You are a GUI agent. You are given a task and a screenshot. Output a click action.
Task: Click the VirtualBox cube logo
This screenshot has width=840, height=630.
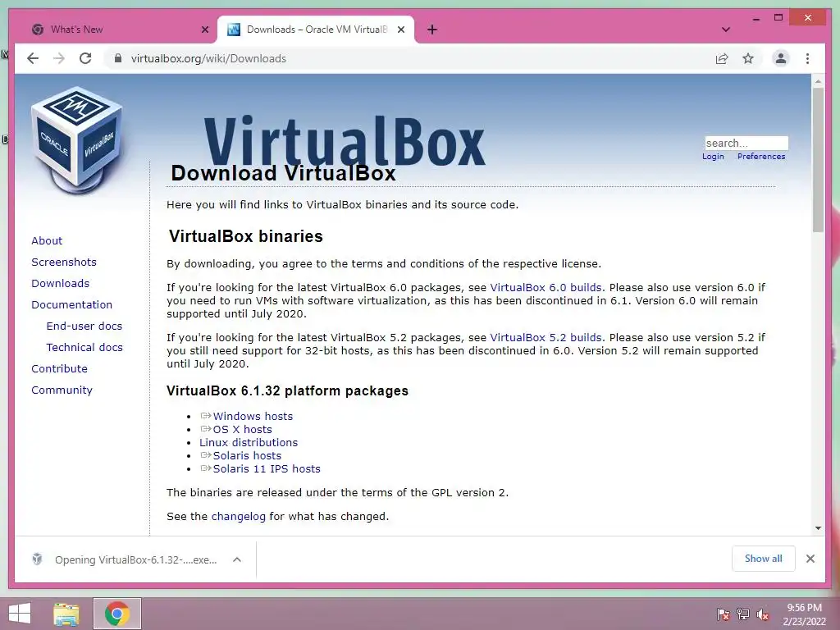click(x=77, y=140)
